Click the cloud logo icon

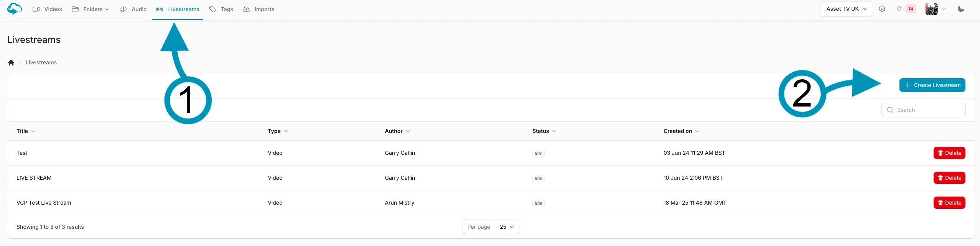click(x=15, y=9)
